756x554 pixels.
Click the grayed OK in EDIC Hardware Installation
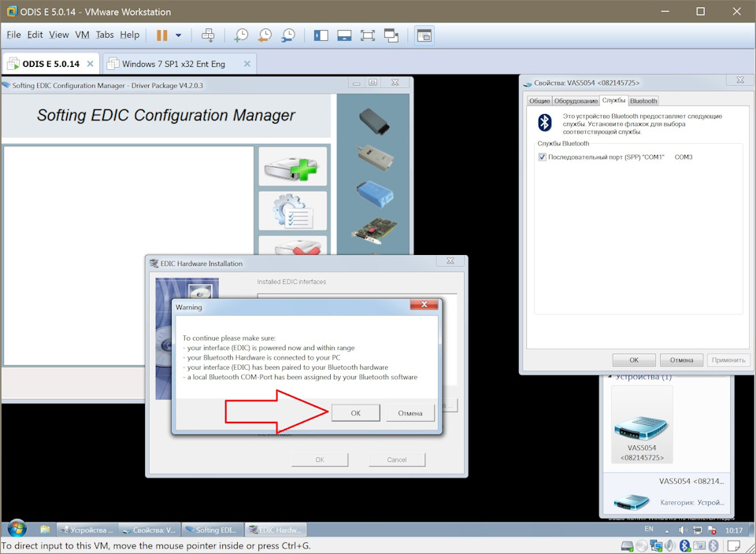320,460
